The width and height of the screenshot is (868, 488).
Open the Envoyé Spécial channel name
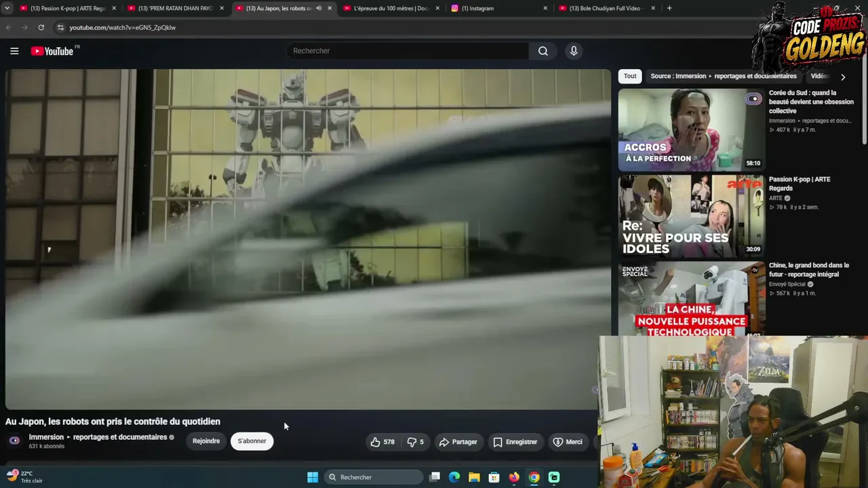[787, 284]
